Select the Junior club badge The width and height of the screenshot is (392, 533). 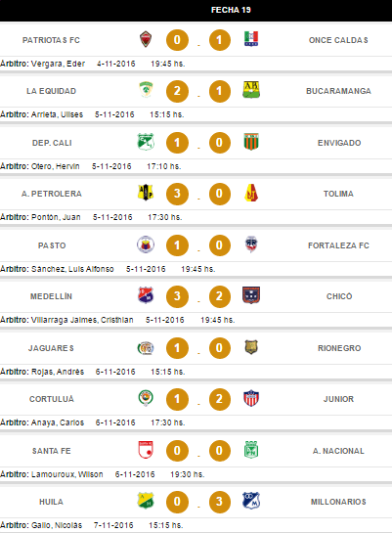pos(251,398)
